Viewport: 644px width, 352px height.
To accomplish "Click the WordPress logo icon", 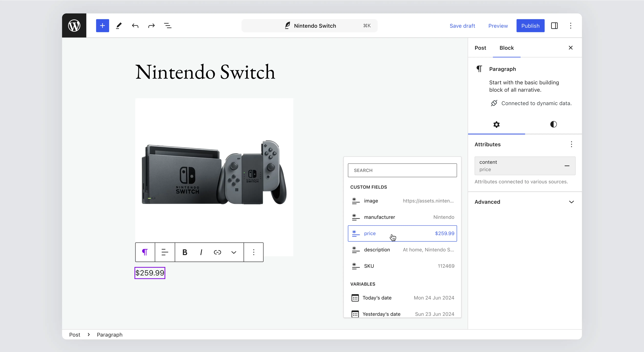I will [x=74, y=26].
